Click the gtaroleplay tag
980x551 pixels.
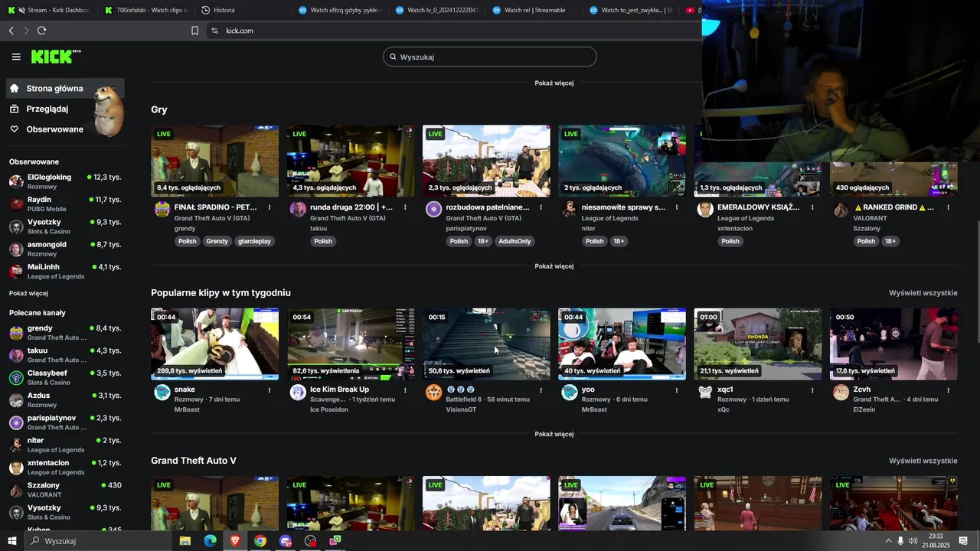pyautogui.click(x=254, y=241)
